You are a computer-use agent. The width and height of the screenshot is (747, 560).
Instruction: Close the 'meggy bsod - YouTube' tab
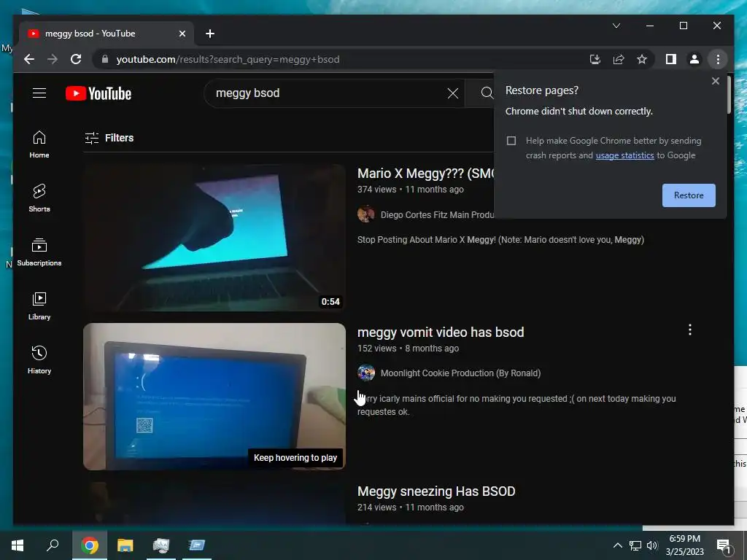click(x=182, y=34)
